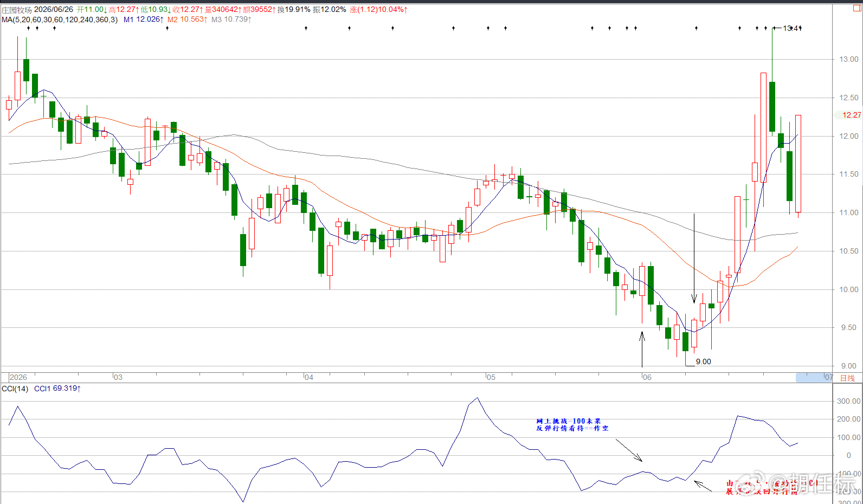863x504 pixels.
Task: Click the blue timeline scroll thumb
Action: pos(814,378)
